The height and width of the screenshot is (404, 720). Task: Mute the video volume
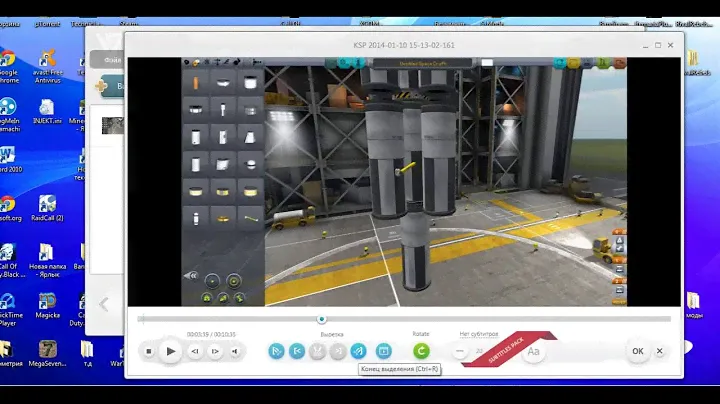(x=235, y=351)
